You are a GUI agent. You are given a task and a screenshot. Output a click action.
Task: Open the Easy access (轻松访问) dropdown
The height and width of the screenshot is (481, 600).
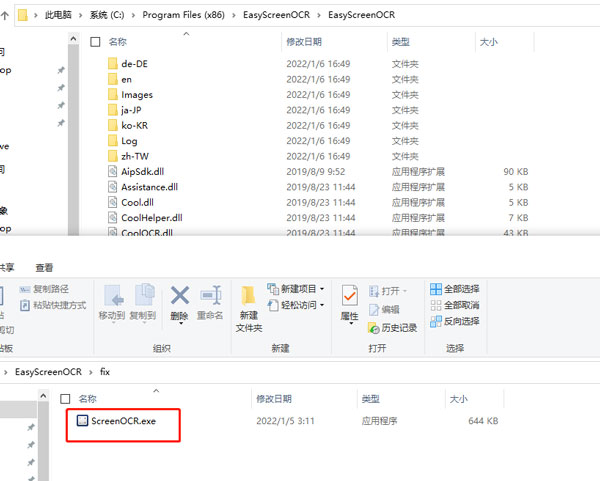(295, 305)
